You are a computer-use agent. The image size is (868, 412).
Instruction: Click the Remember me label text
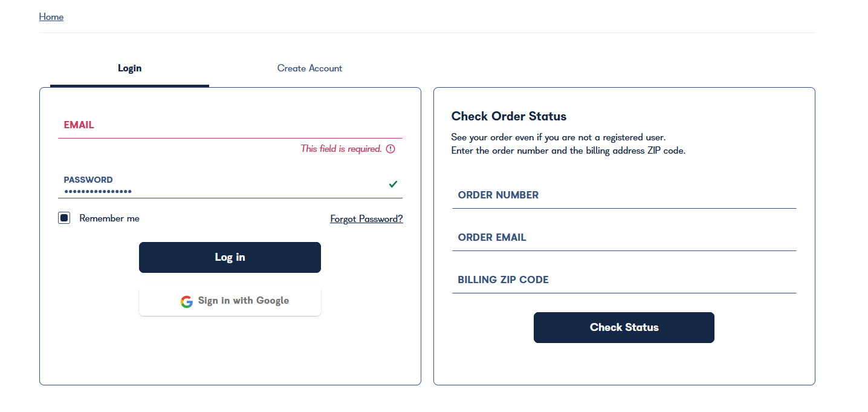tap(109, 218)
